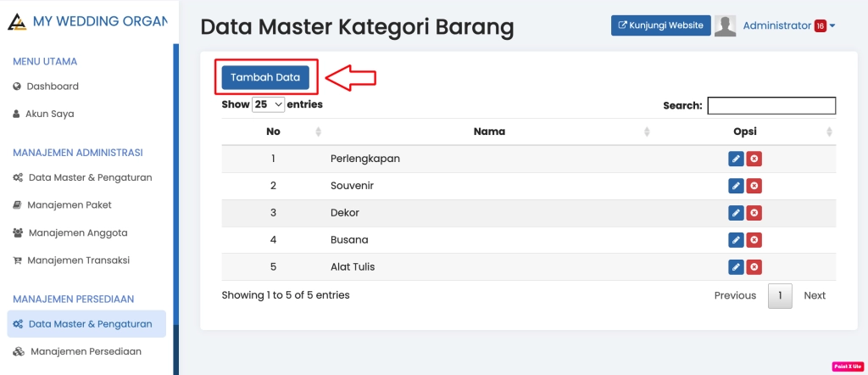Click the Tambah Data button
Viewport: 868px width, 375px height.
[265, 77]
